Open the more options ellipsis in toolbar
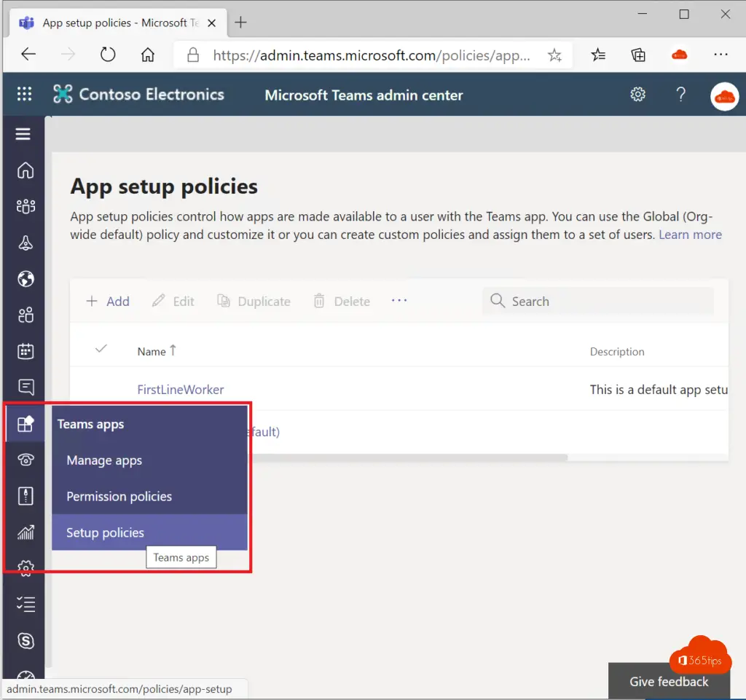The width and height of the screenshot is (746, 700). click(399, 300)
